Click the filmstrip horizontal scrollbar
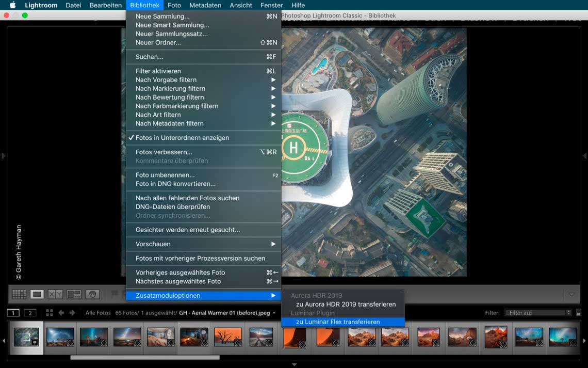 [144, 357]
